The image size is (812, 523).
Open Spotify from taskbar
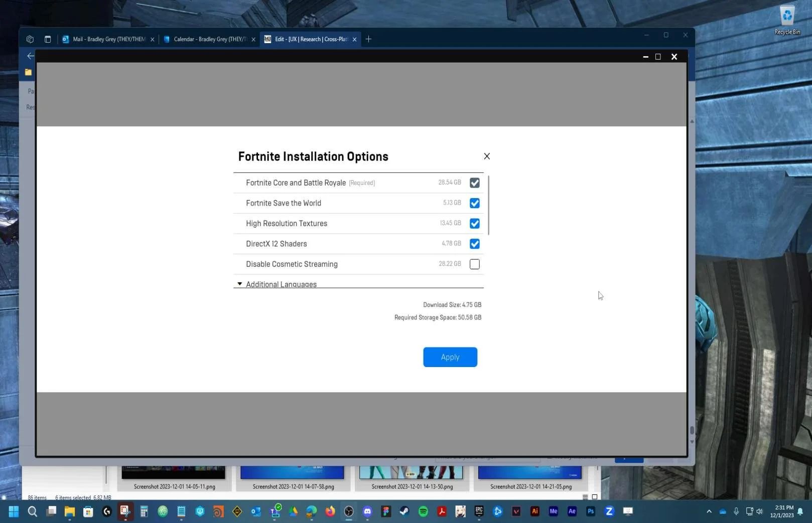(423, 511)
